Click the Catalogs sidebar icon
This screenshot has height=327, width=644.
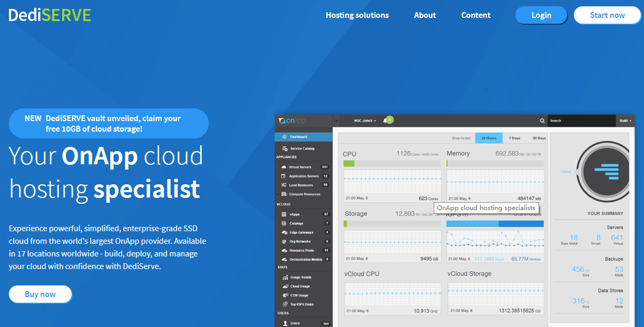pyautogui.click(x=284, y=223)
